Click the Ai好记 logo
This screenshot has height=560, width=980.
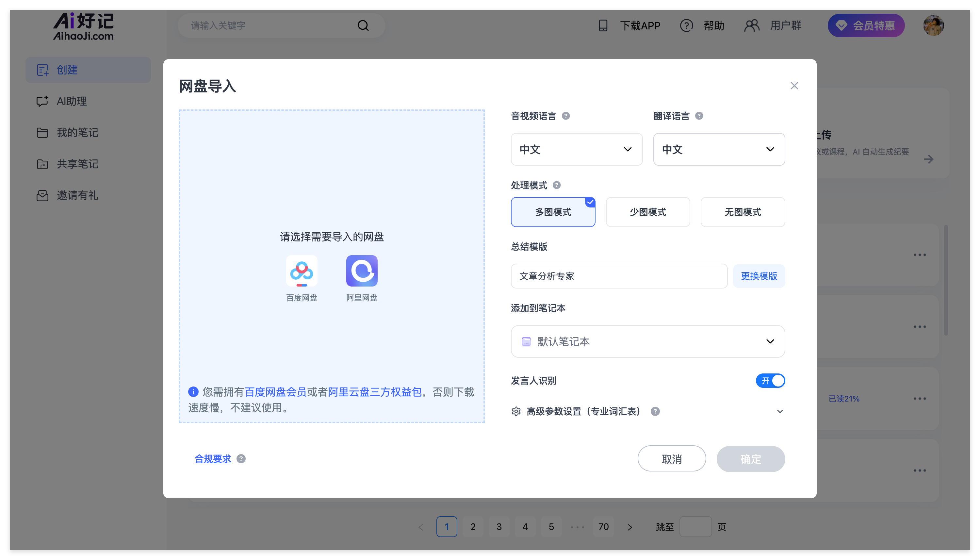tap(83, 26)
